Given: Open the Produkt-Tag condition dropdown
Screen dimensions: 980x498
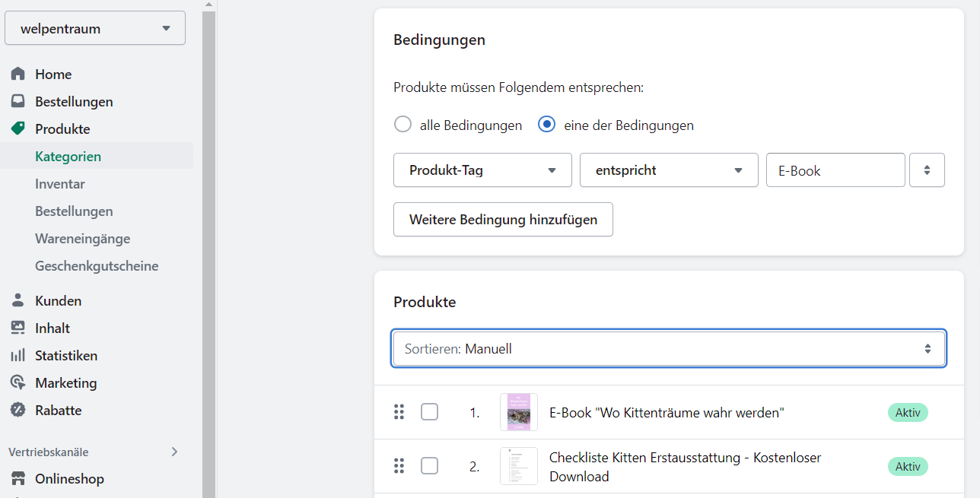Looking at the screenshot, I should pos(482,170).
